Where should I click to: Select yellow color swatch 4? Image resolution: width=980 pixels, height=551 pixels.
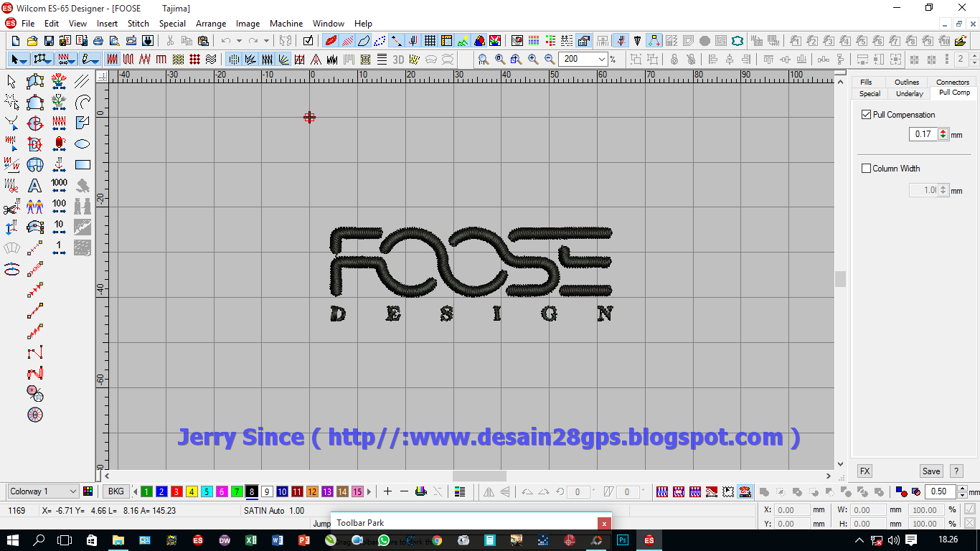pos(192,491)
